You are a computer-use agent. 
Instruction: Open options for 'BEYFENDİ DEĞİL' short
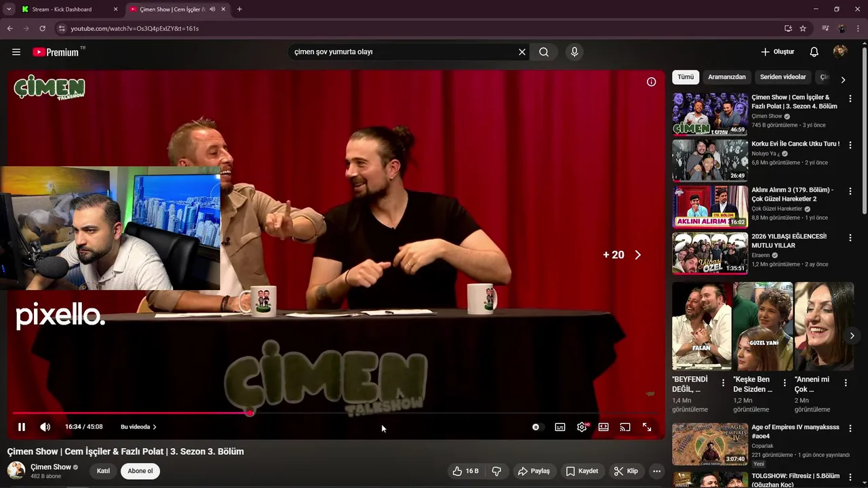click(723, 383)
